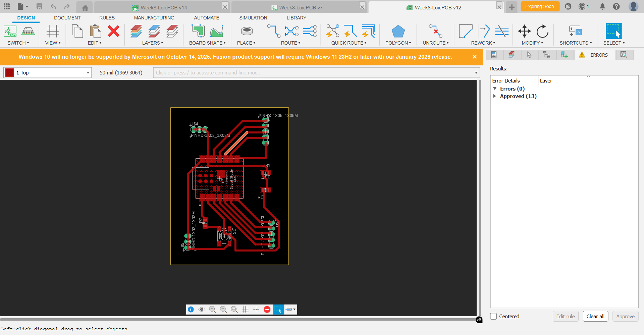Viewport: 644px width, 335px height.
Task: Open the 3D PCB chip icon
Action: pos(28,32)
